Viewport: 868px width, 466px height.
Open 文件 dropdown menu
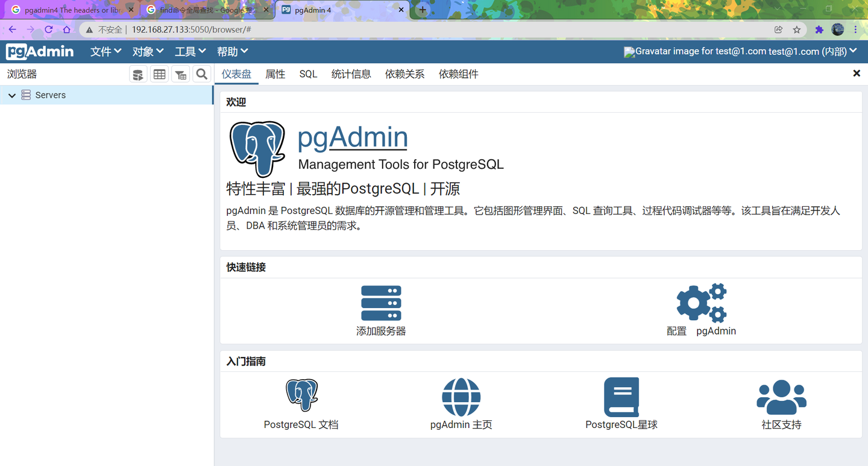coord(106,52)
